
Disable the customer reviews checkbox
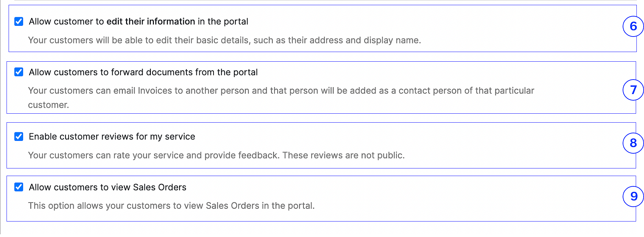point(19,137)
